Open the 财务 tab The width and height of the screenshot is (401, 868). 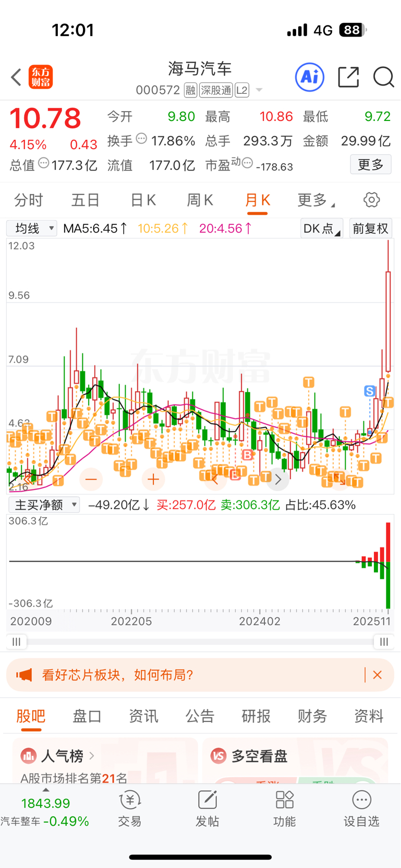pyautogui.click(x=312, y=716)
